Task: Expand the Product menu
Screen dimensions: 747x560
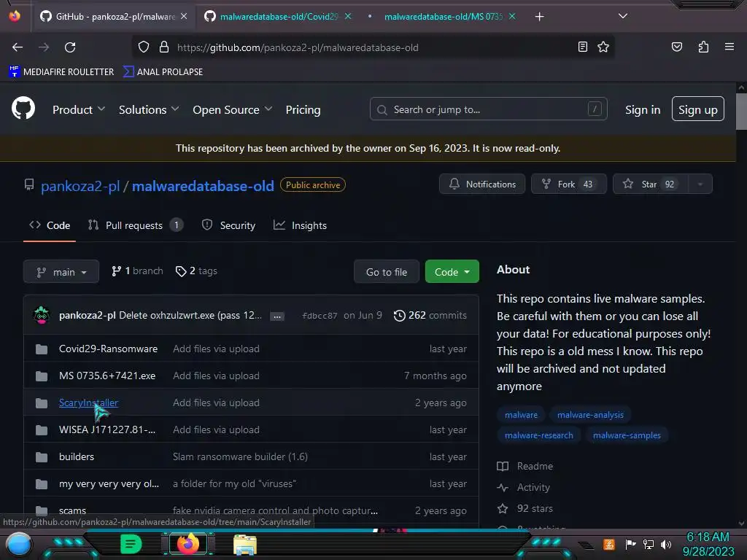Action: 79,109
